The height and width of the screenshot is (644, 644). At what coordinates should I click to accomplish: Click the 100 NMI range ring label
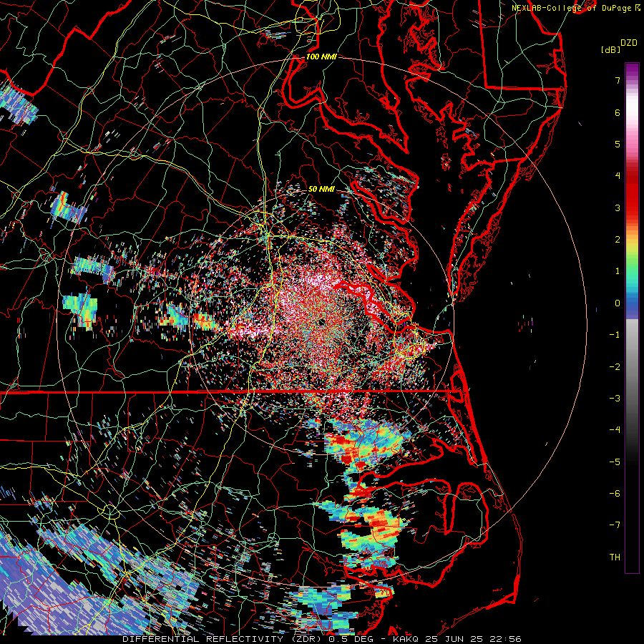(x=321, y=57)
